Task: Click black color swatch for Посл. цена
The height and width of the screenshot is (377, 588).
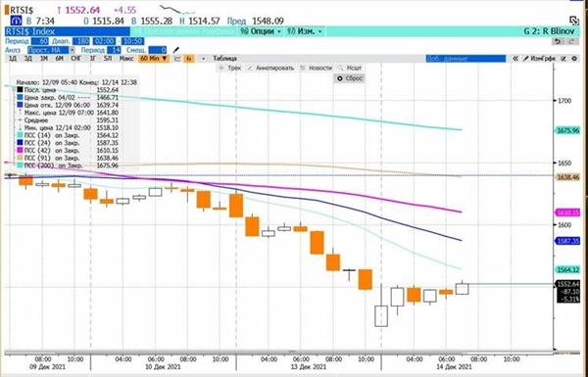Action: [x=20, y=90]
